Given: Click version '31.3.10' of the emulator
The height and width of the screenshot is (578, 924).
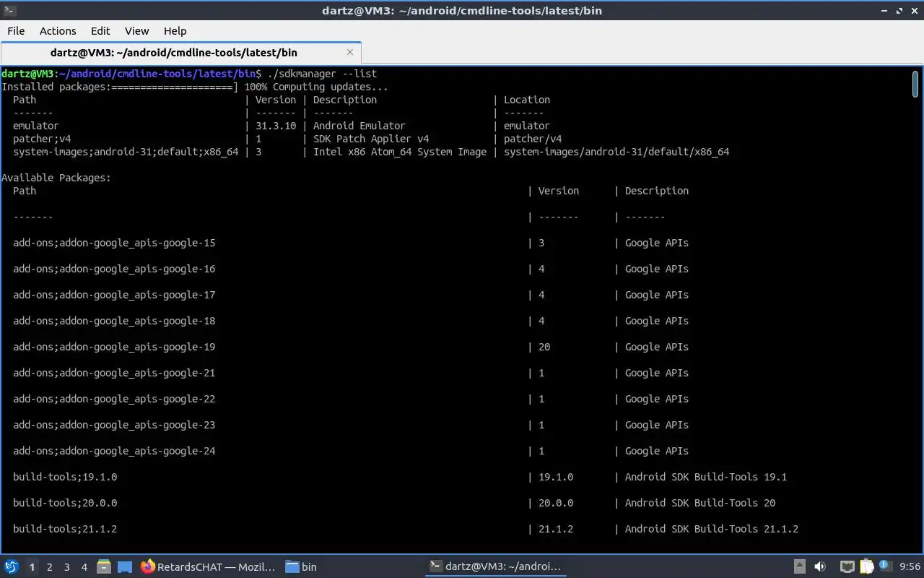Looking at the screenshot, I should click(x=276, y=126).
